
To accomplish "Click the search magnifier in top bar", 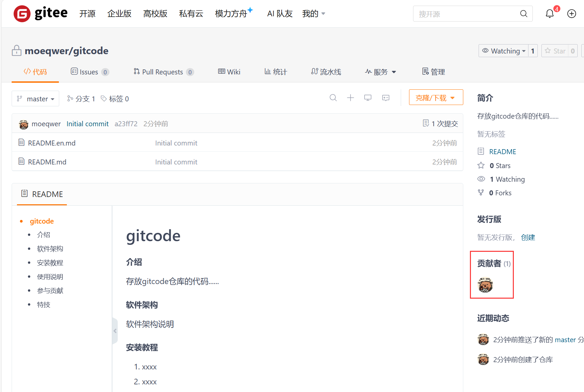I will click(523, 14).
